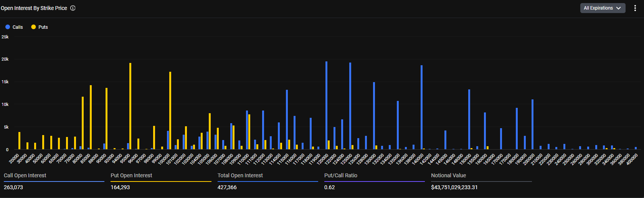
Task: Click the yellow Puts legend dot
Action: coord(33,27)
